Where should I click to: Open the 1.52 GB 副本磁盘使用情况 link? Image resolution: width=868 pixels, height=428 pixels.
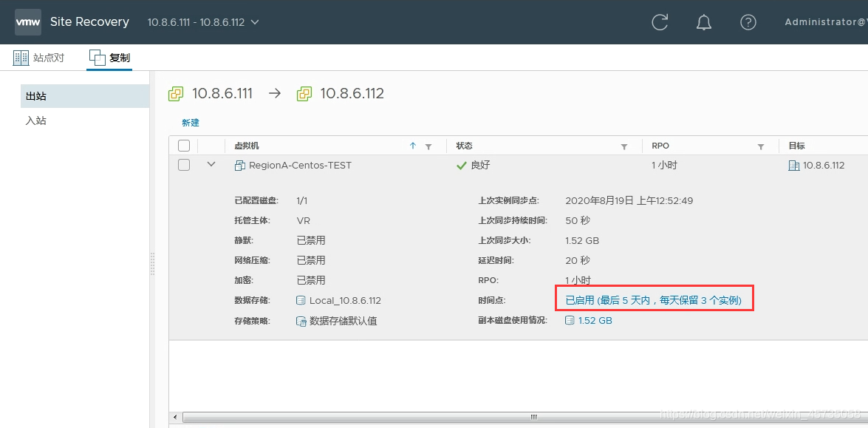point(595,320)
